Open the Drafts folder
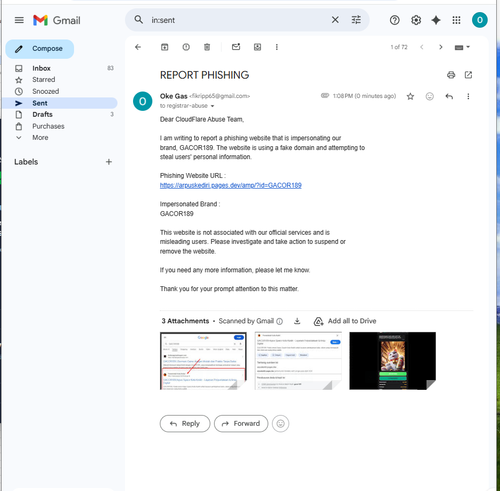The width and height of the screenshot is (500, 491). 61,114
